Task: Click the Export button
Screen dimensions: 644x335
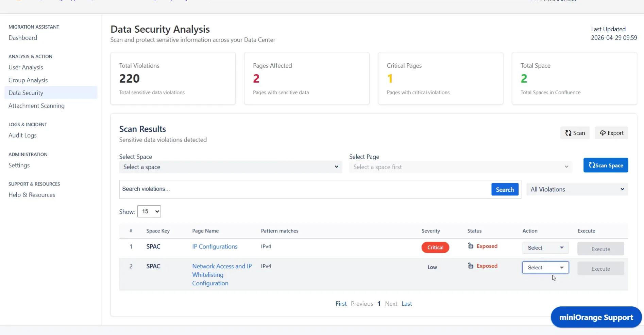Action: pyautogui.click(x=611, y=133)
